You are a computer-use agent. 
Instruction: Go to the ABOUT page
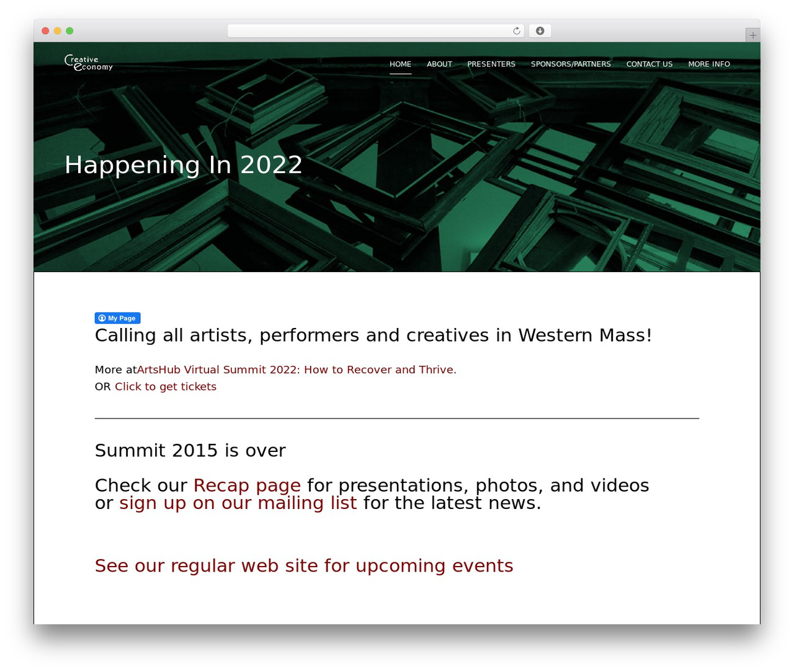(x=439, y=64)
